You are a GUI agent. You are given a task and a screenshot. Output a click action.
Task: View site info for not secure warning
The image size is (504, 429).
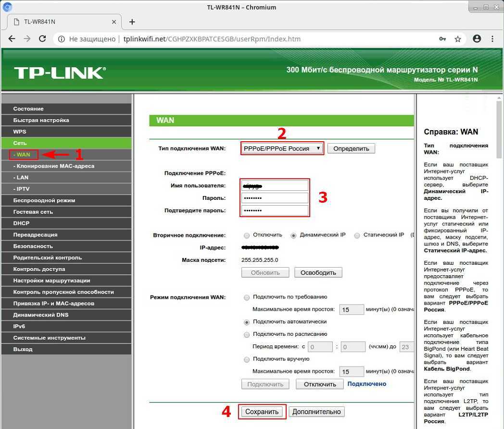61,39
